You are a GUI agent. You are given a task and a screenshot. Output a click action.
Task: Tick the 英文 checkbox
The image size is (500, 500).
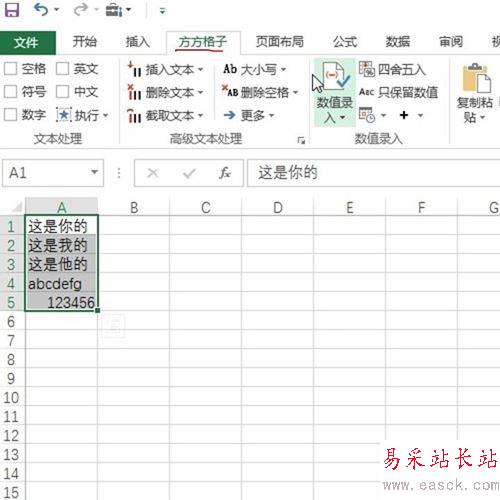click(62, 69)
